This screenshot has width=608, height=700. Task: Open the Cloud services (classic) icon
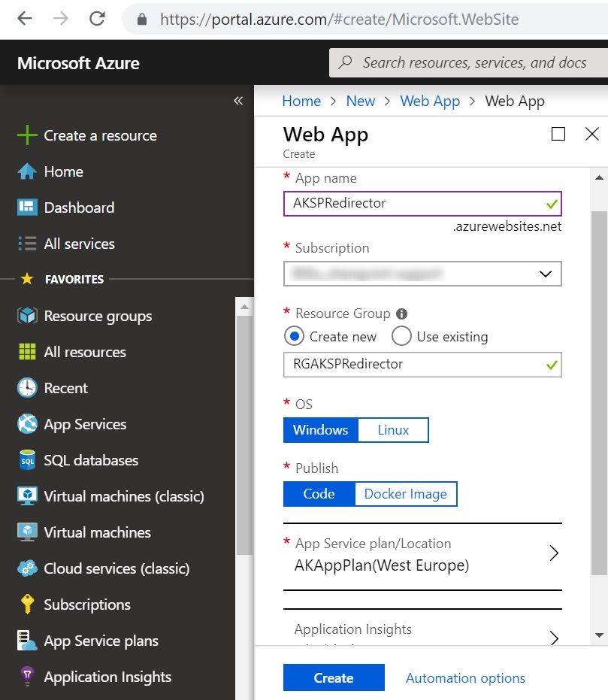pyautogui.click(x=27, y=568)
